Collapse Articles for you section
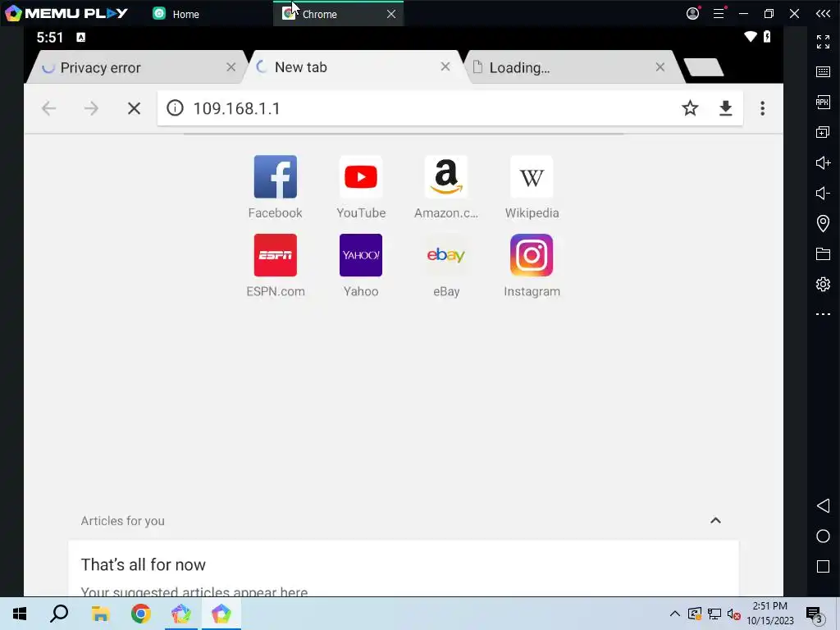840x630 pixels. (715, 520)
